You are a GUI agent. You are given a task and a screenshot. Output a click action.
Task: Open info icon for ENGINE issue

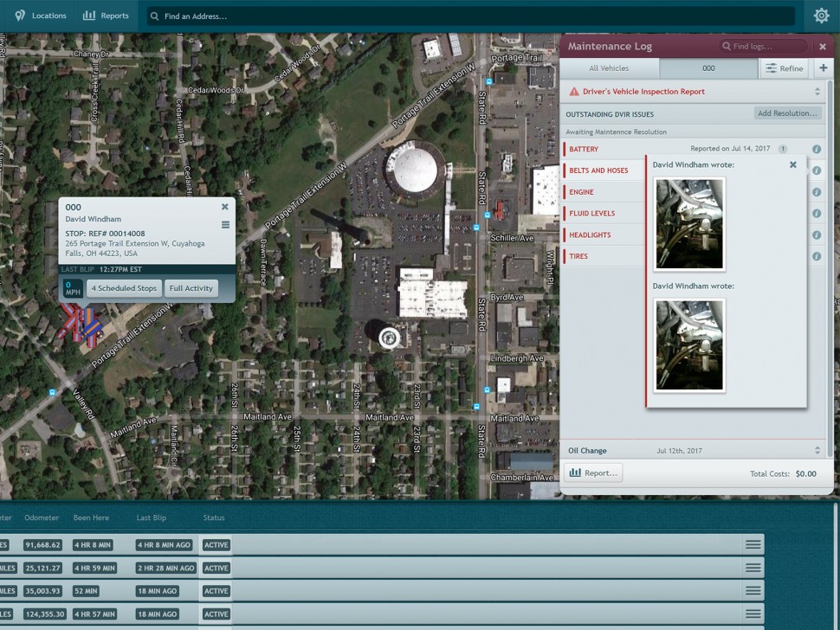[817, 192]
